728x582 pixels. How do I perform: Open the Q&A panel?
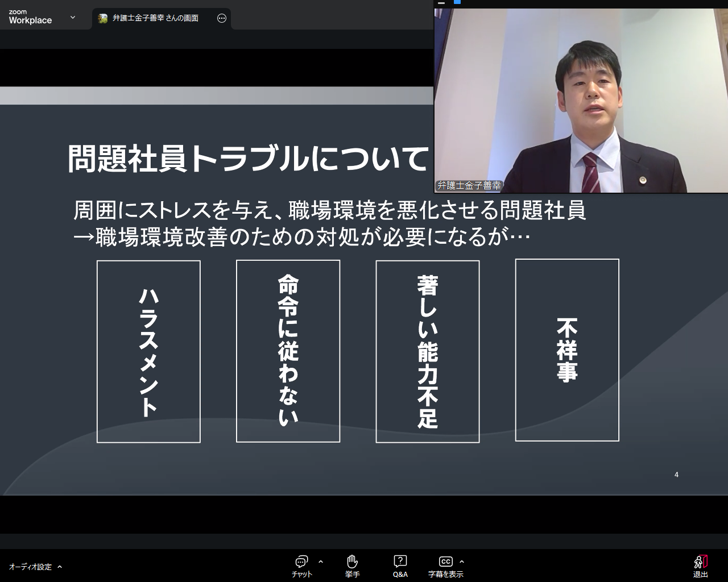point(400,566)
